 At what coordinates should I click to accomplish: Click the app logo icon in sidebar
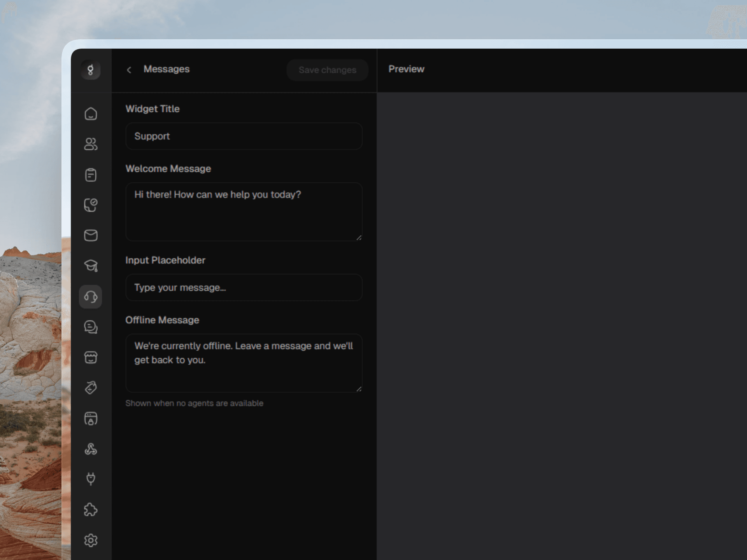tap(90, 70)
